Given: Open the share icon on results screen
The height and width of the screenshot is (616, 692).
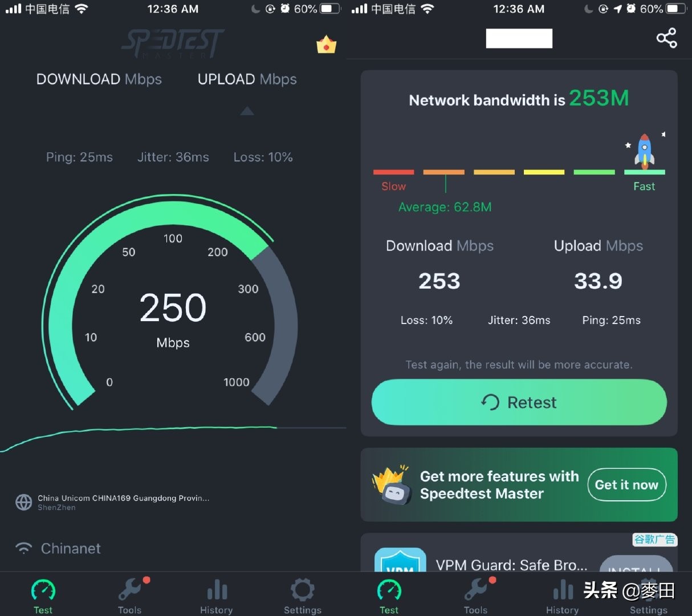Looking at the screenshot, I should (x=666, y=38).
